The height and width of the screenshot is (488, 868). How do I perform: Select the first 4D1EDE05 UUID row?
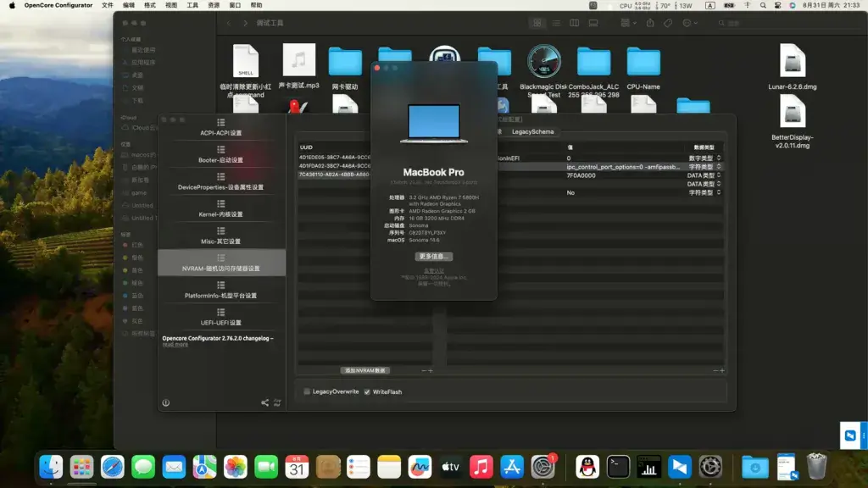pos(334,157)
